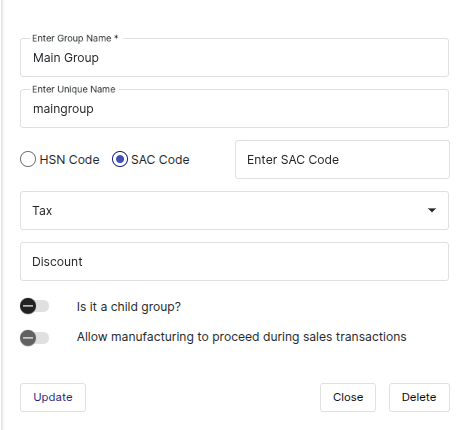Click the Delete button
Image resolution: width=460 pixels, height=430 pixels.
(x=419, y=397)
